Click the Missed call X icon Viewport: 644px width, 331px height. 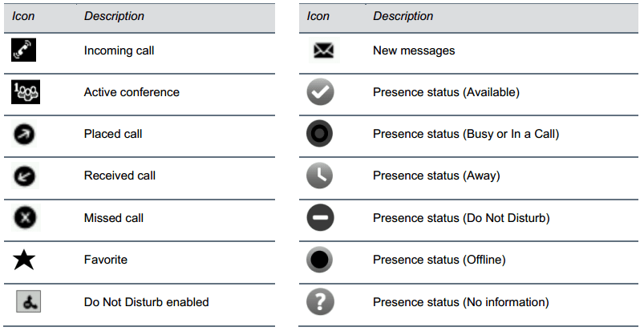point(25,218)
